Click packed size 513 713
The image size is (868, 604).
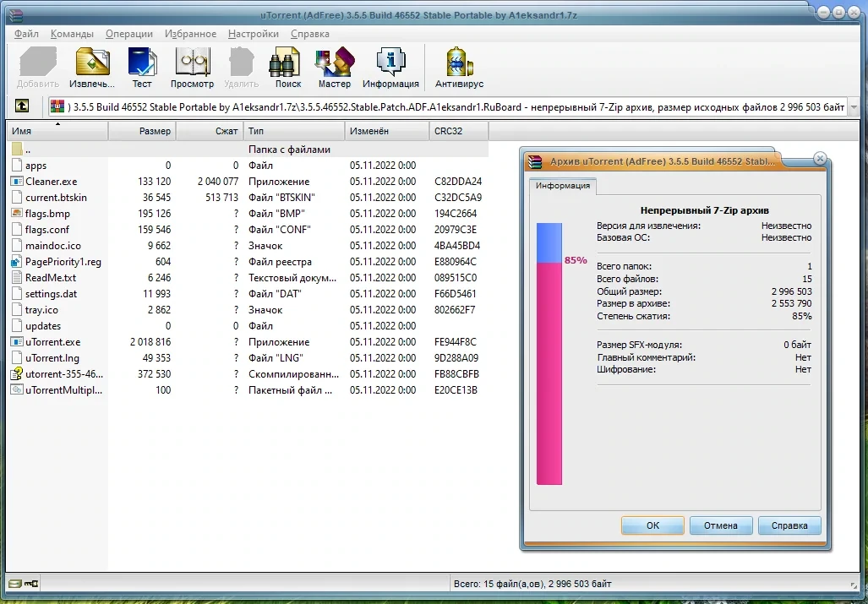pyautogui.click(x=221, y=198)
